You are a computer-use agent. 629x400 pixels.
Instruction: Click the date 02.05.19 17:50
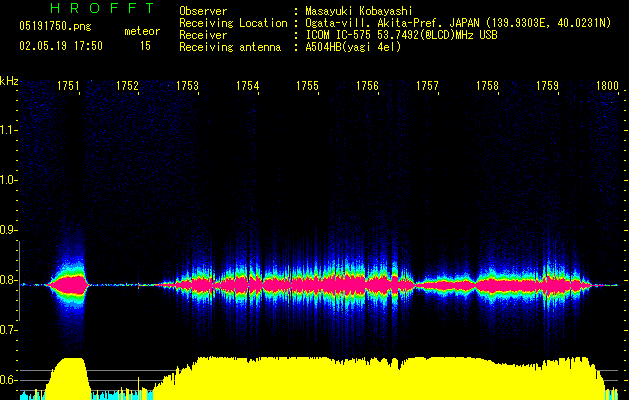tap(61, 46)
